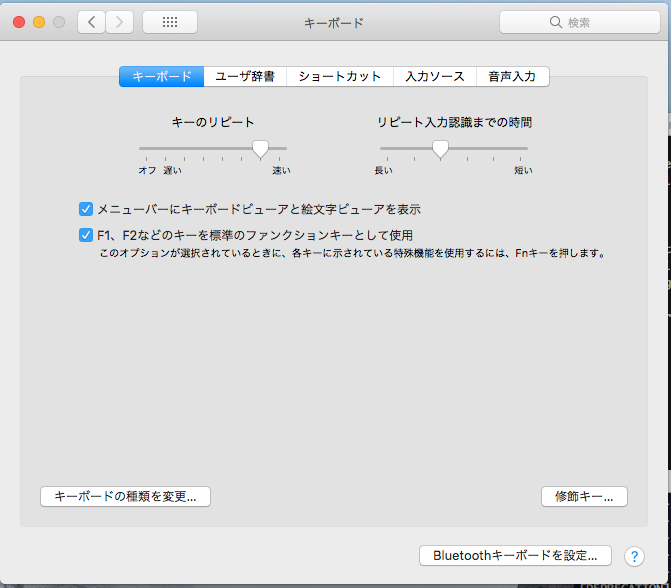Image resolution: width=671 pixels, height=588 pixels.
Task: Click the リピート入力認識までの時間 heading
Action: [x=454, y=122]
